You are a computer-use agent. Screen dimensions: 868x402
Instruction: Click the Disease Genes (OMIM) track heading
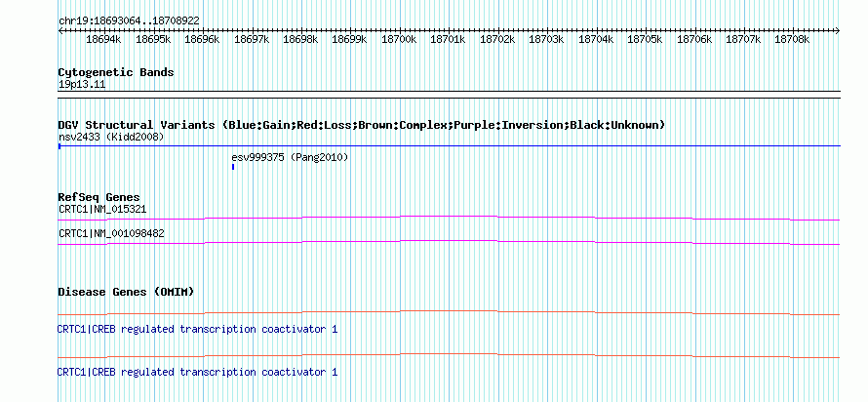pyautogui.click(x=126, y=292)
